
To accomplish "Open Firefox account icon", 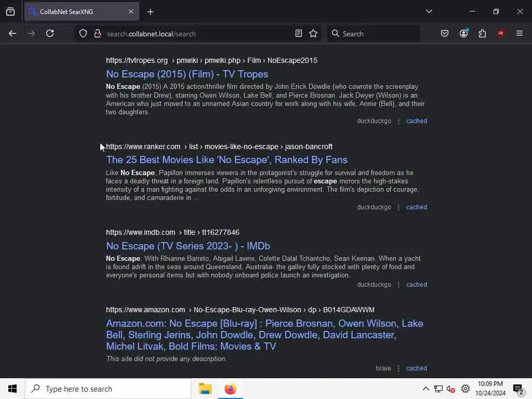I will pos(464,33).
